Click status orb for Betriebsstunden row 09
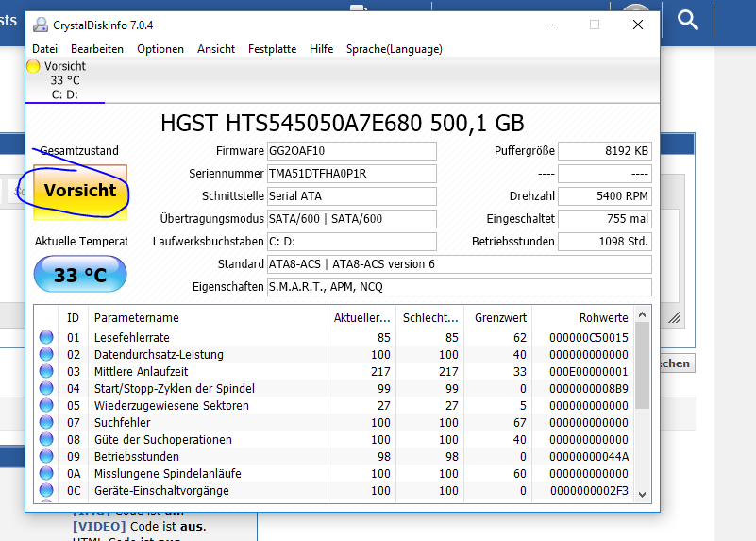The image size is (756, 541). tap(46, 456)
